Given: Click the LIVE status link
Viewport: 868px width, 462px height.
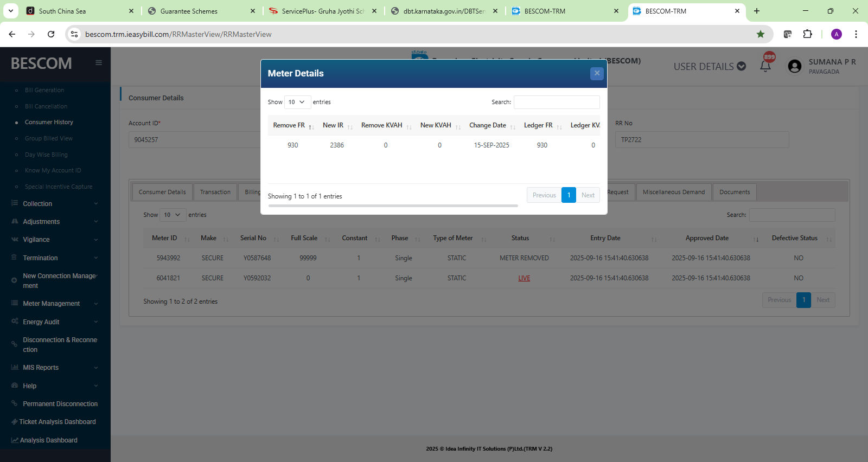Looking at the screenshot, I should (524, 278).
